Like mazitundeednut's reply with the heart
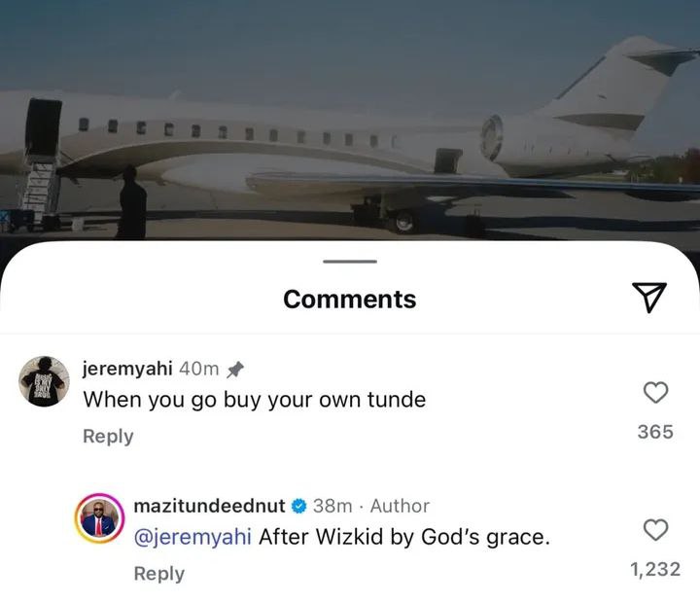 click(656, 530)
